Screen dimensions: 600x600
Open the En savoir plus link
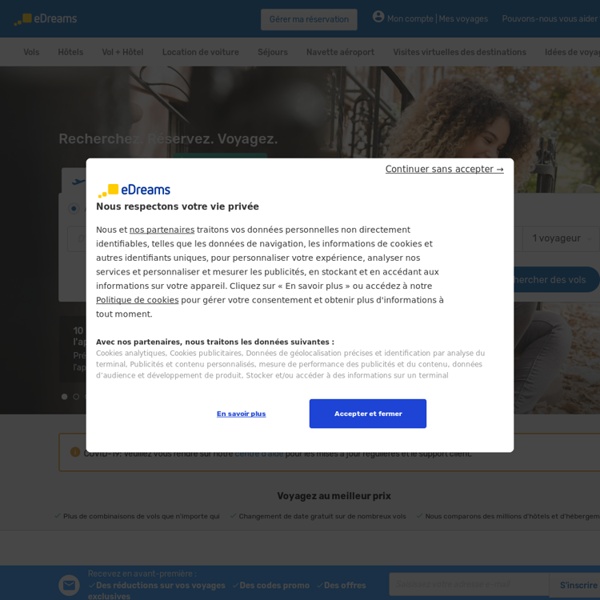(x=241, y=414)
